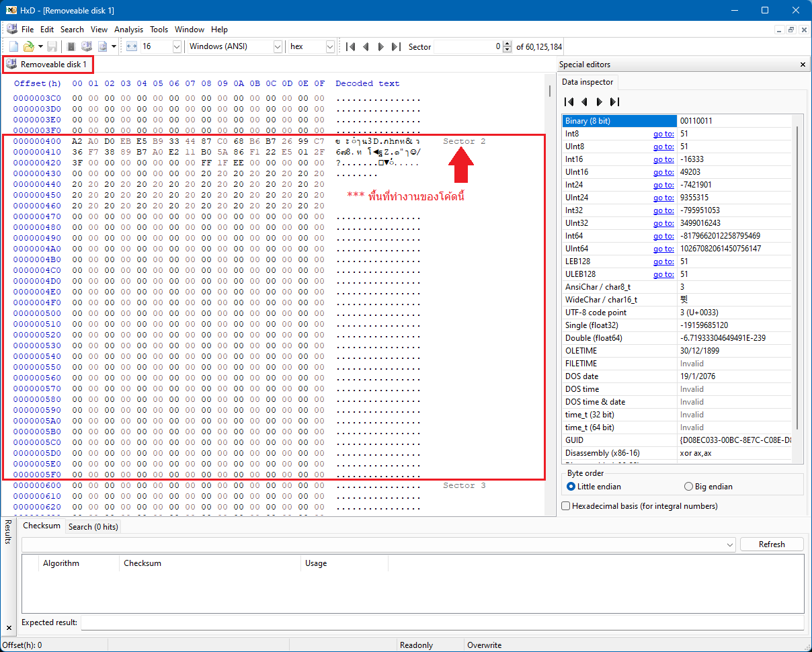Click the Usage column header
The height and width of the screenshot is (652, 812).
(x=345, y=563)
